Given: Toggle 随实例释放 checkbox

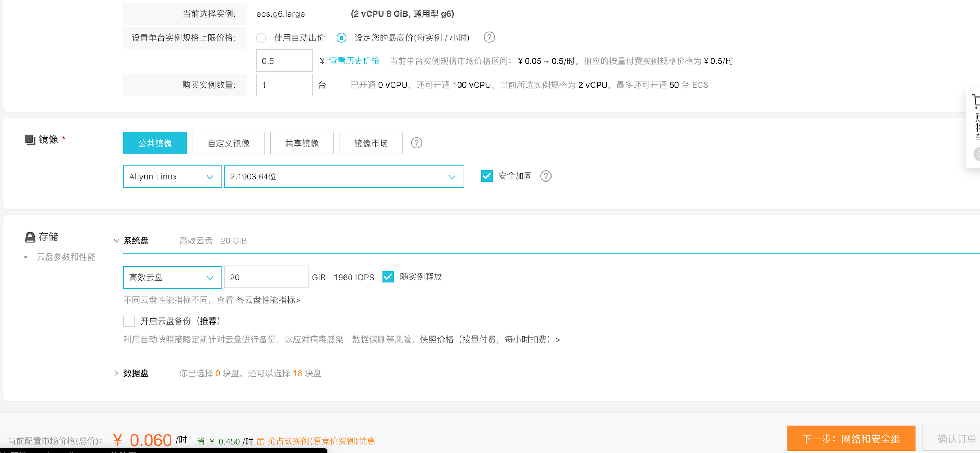Looking at the screenshot, I should click(x=388, y=277).
